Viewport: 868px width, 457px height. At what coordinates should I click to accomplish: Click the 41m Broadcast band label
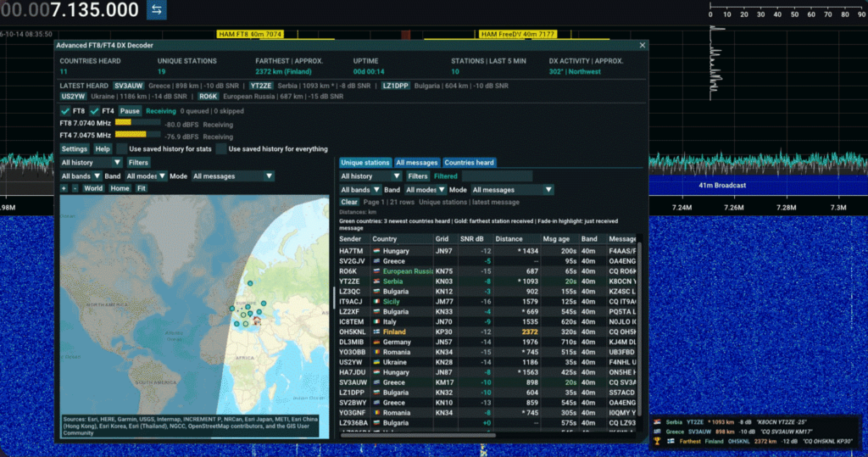point(722,186)
